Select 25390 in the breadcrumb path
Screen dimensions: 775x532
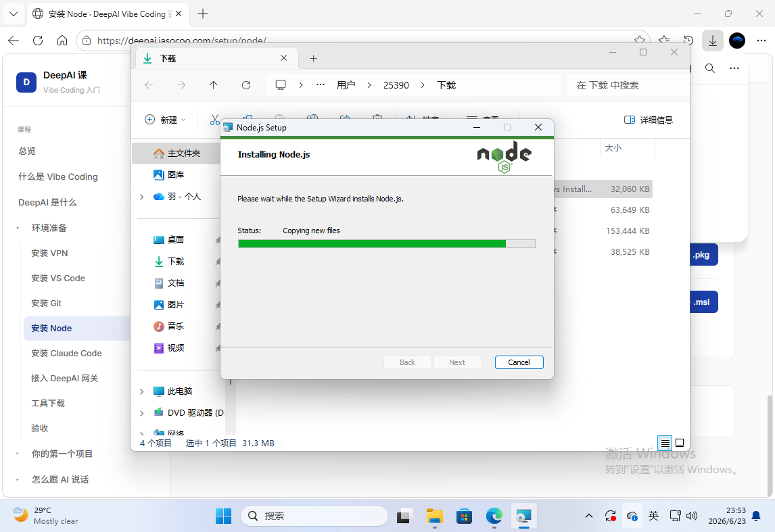click(396, 85)
